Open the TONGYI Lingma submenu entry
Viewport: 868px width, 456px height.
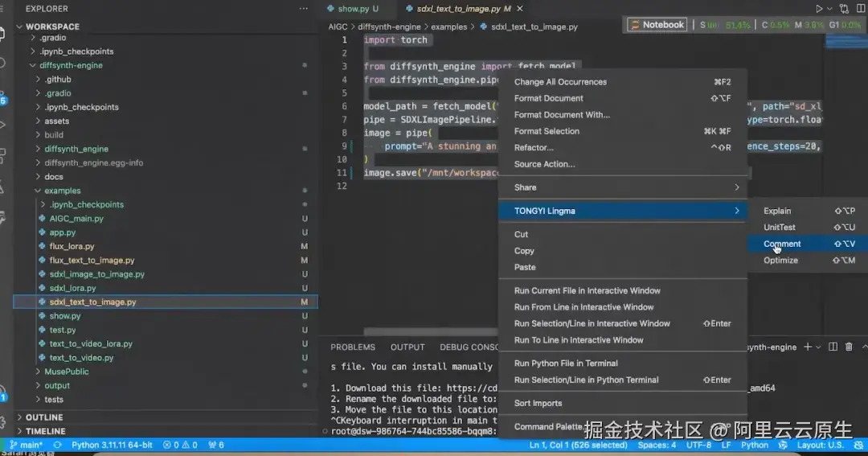(x=622, y=211)
